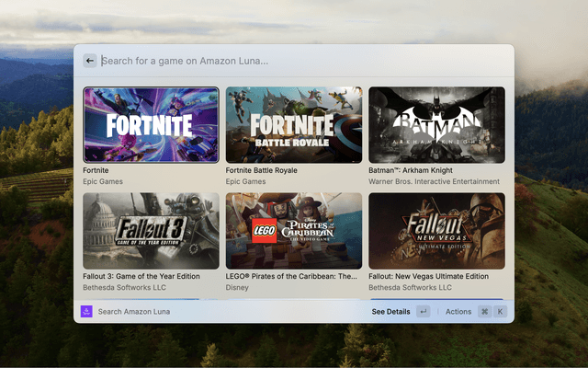
Task: Click the K key icon in footer
Action: point(501,312)
